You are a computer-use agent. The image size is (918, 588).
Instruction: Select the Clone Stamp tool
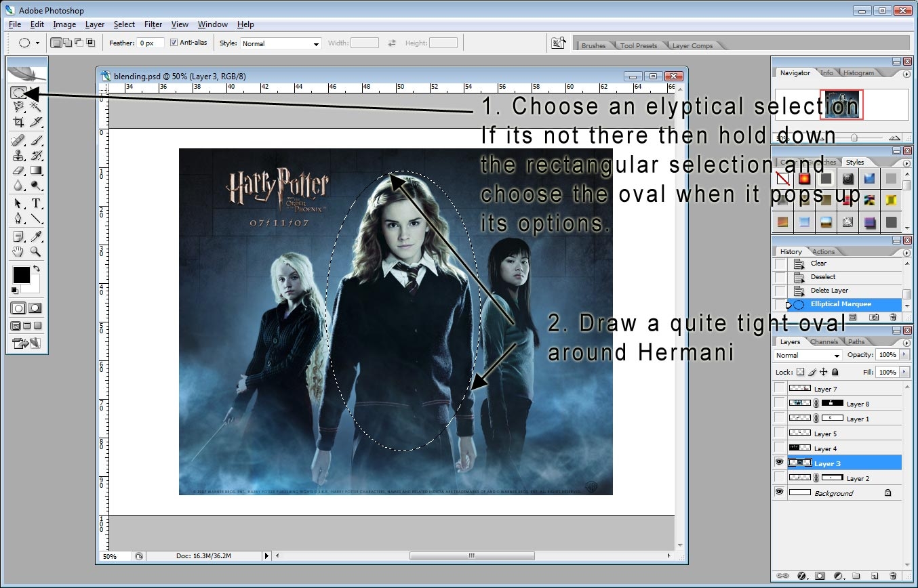[18, 155]
